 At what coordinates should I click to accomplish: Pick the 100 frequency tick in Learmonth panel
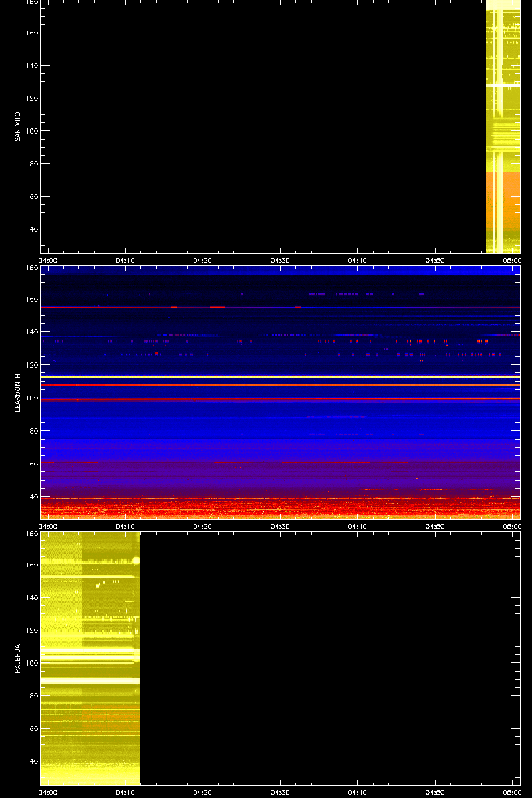31,398
